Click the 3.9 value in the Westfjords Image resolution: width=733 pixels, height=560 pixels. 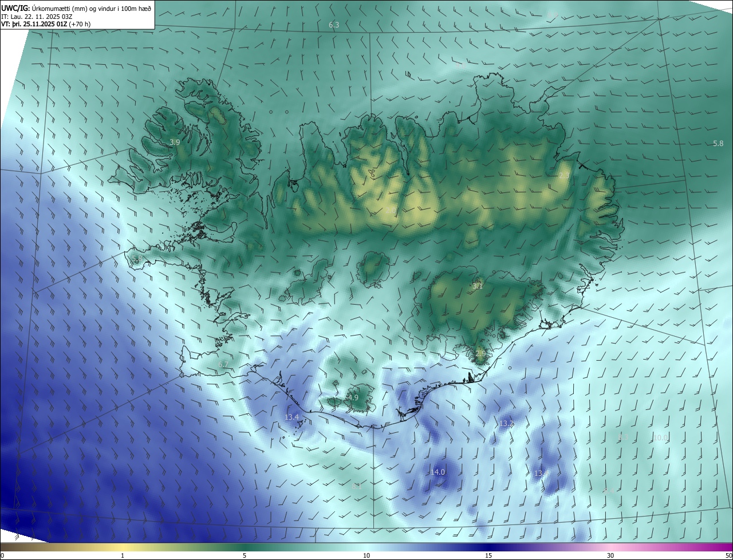pos(175,142)
